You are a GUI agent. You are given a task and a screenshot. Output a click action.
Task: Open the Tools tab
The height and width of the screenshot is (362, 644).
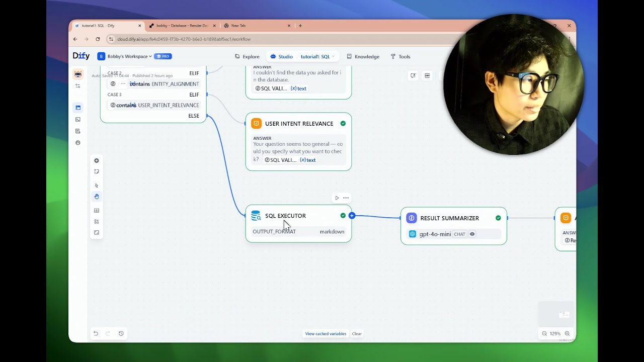pyautogui.click(x=400, y=56)
